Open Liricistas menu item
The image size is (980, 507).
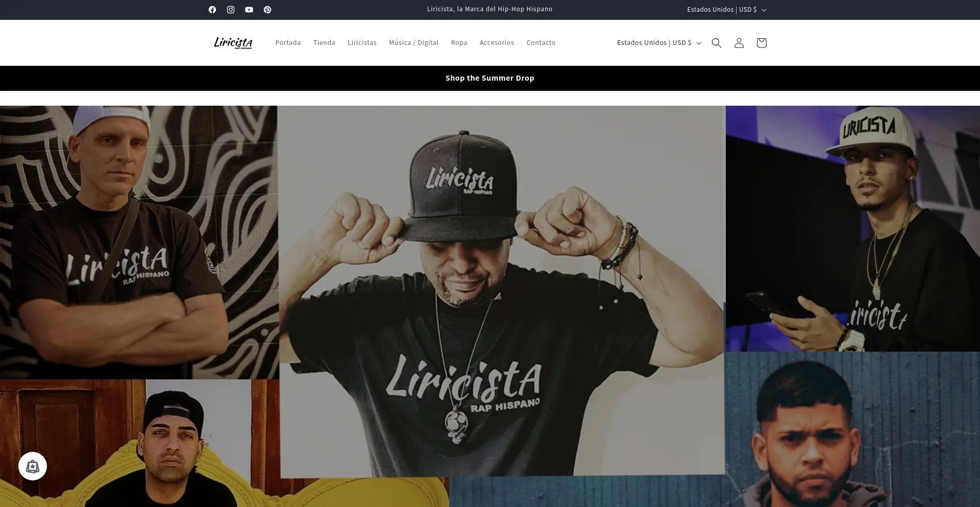pos(362,43)
